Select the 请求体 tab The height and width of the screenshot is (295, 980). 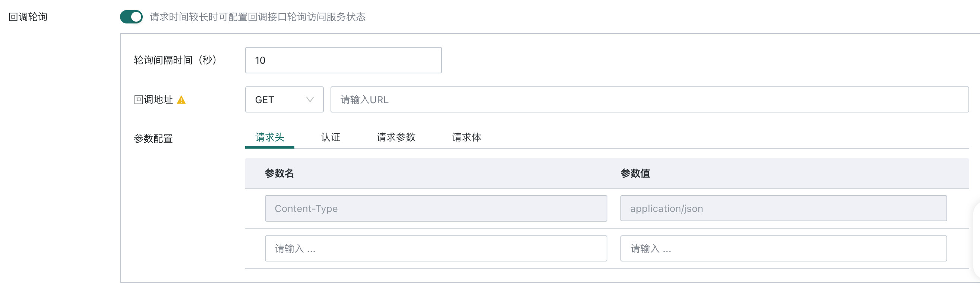467,137
